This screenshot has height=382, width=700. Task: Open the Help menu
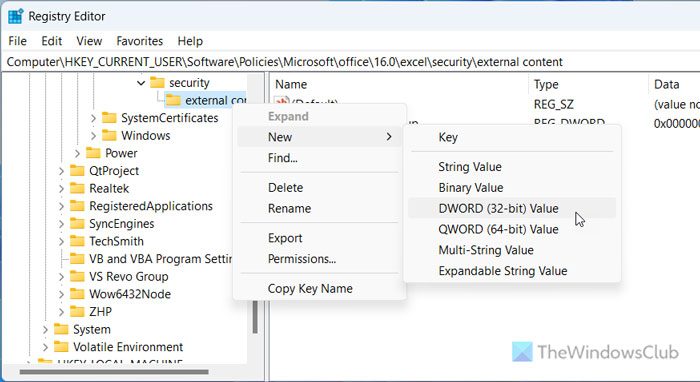[x=190, y=41]
